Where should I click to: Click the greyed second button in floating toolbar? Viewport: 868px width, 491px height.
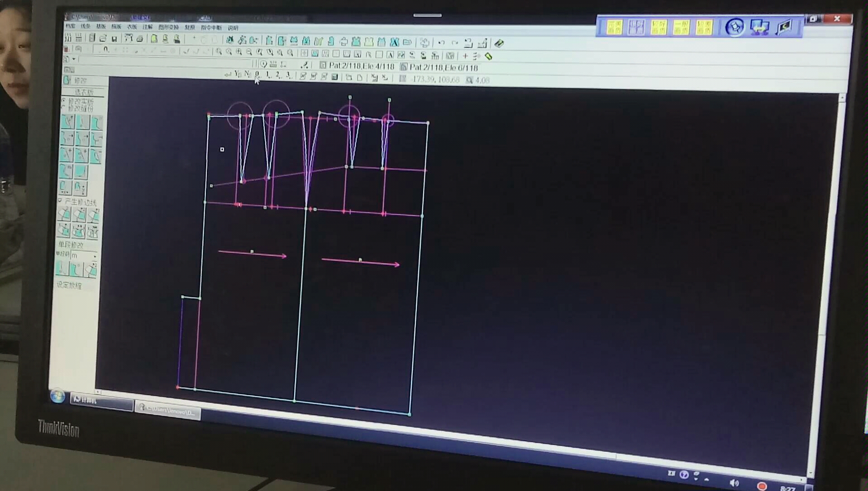point(636,27)
